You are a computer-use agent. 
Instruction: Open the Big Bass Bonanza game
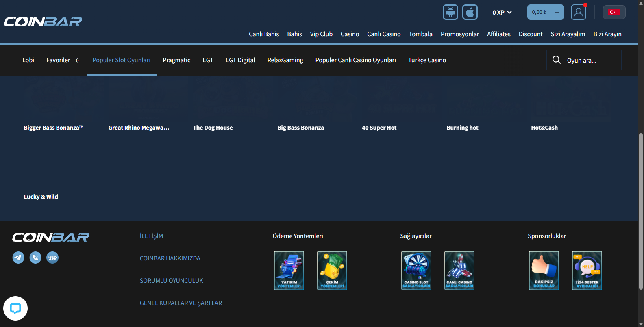tap(300, 128)
